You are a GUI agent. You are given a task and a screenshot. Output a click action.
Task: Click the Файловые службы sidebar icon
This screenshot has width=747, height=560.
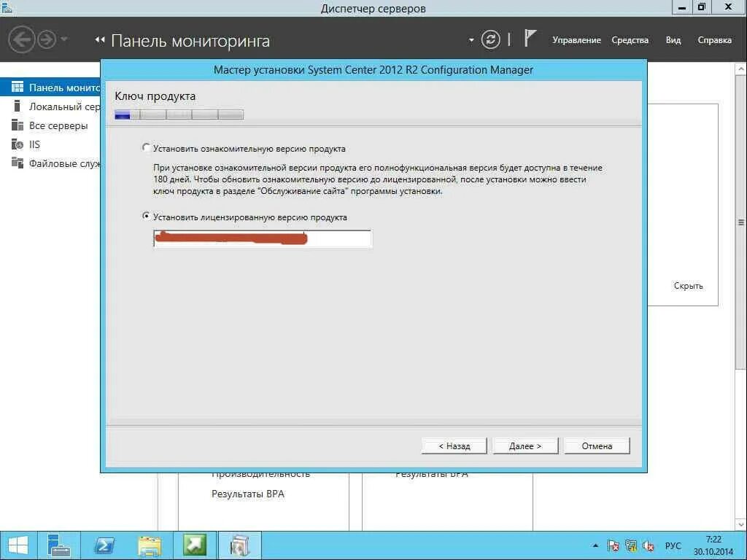pos(18,163)
